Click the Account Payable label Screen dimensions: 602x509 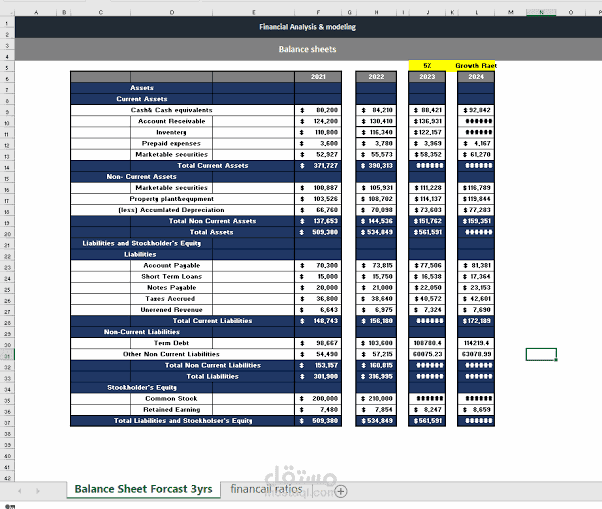[172, 266]
